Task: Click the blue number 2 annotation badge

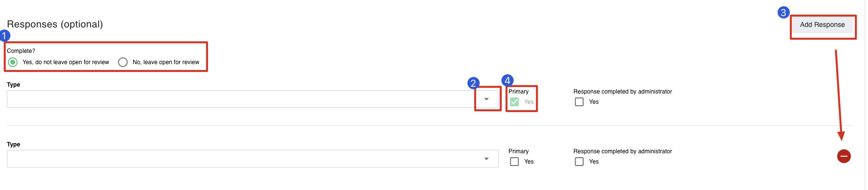Action: 473,83
